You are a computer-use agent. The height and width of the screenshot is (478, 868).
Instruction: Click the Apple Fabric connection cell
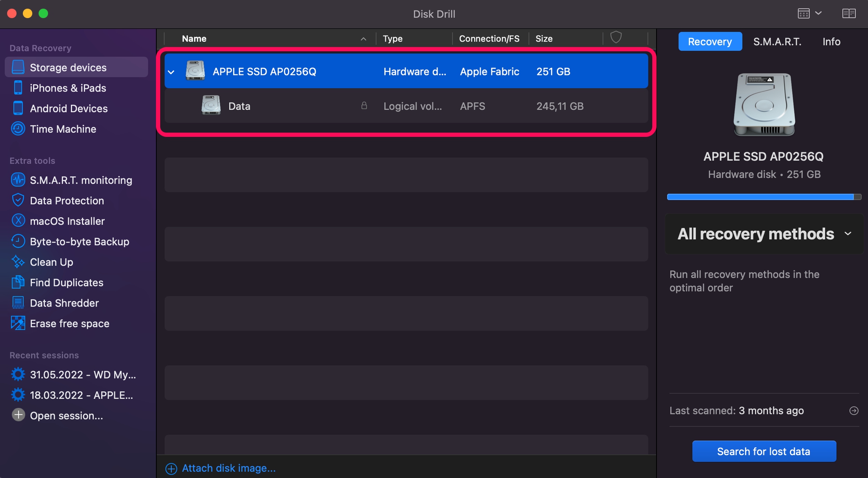(490, 72)
